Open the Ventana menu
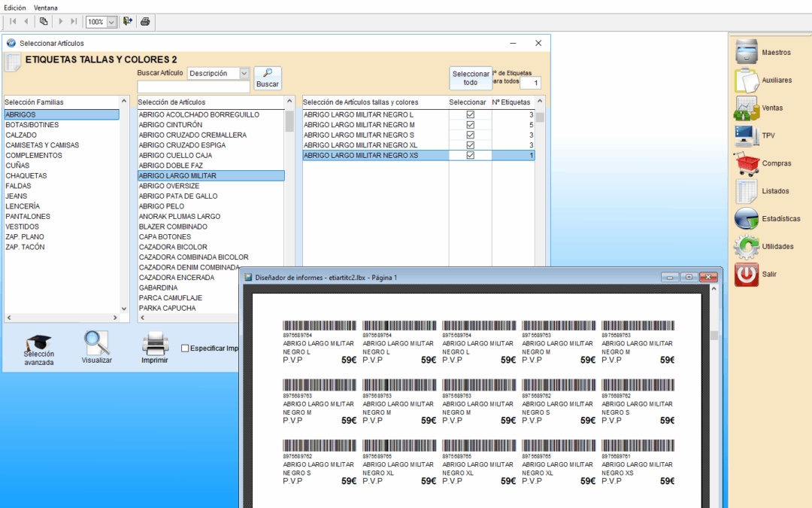The width and height of the screenshot is (812, 508). click(x=45, y=7)
